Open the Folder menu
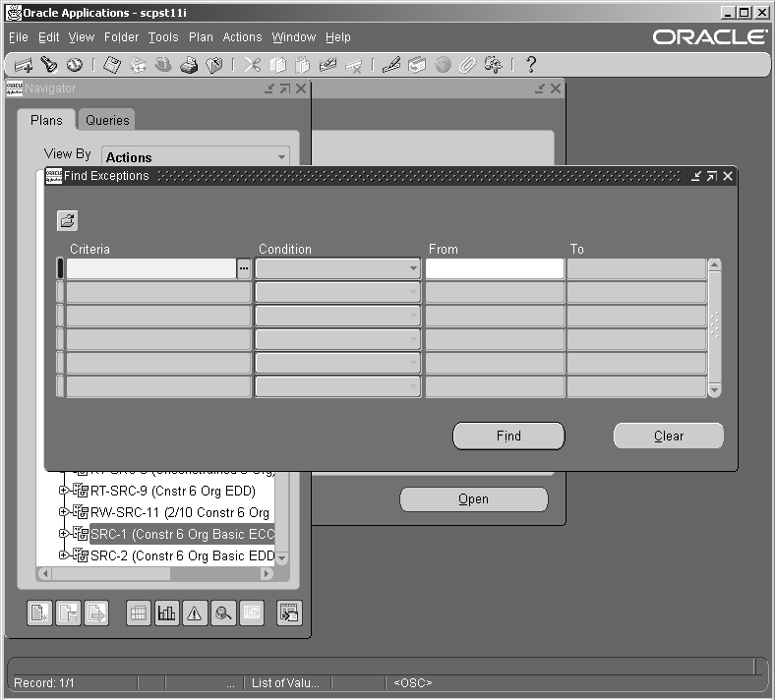This screenshot has width=775, height=700. (121, 37)
